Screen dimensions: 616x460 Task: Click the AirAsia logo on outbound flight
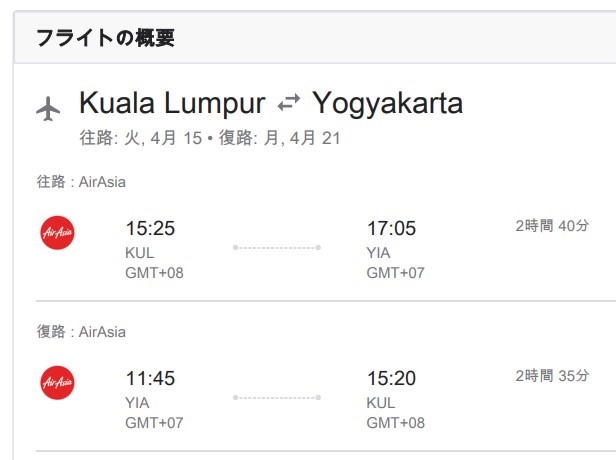click(x=57, y=233)
